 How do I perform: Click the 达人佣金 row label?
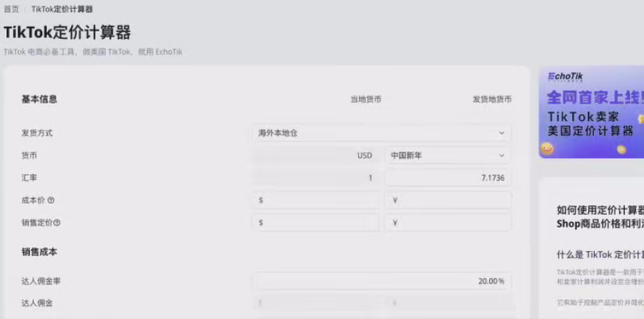(37, 304)
